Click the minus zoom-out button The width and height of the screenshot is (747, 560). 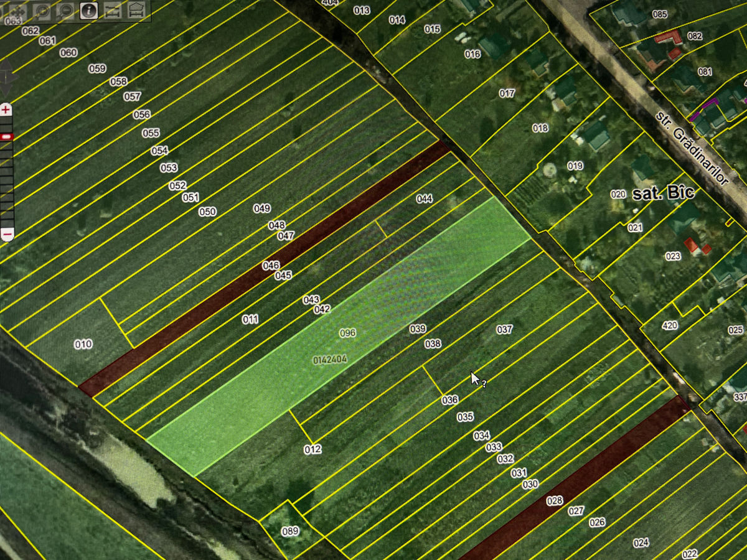click(7, 235)
